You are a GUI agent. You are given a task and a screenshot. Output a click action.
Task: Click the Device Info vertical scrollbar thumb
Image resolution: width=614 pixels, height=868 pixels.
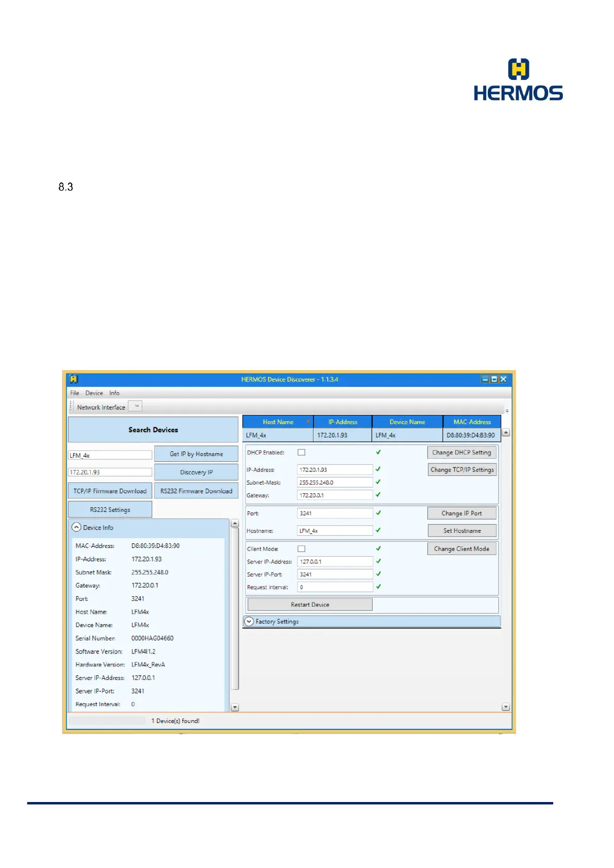tap(235, 608)
